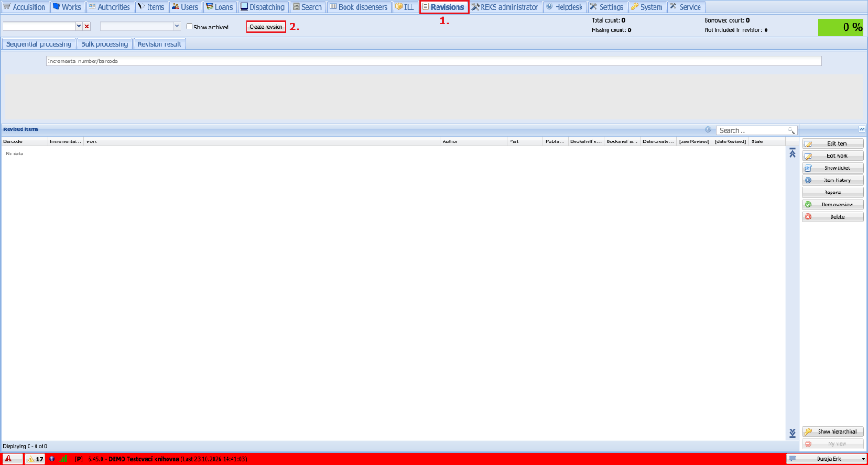The height and width of the screenshot is (465, 868).
Task: Click the Show ticket button
Action: (x=832, y=168)
